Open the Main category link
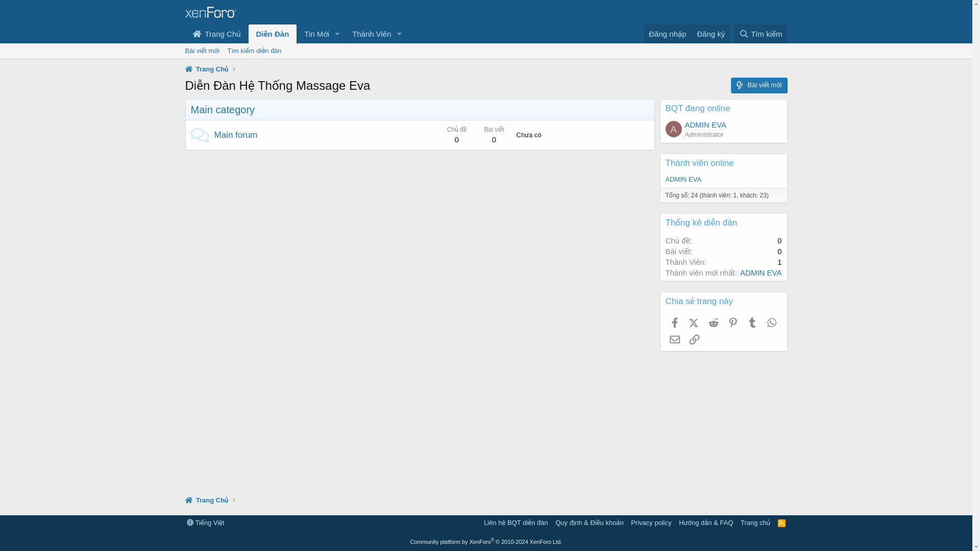Viewport: 980px width, 551px height. click(223, 110)
